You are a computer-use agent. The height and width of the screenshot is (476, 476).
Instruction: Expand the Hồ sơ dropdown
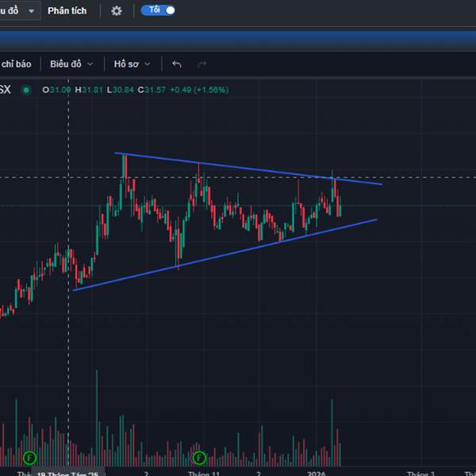click(x=132, y=64)
